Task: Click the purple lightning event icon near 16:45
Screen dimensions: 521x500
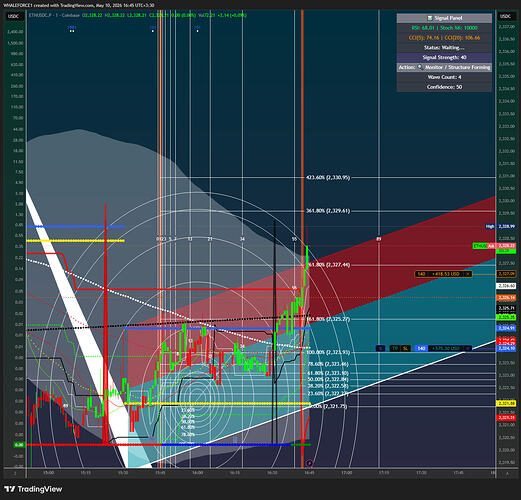Action: [309, 463]
